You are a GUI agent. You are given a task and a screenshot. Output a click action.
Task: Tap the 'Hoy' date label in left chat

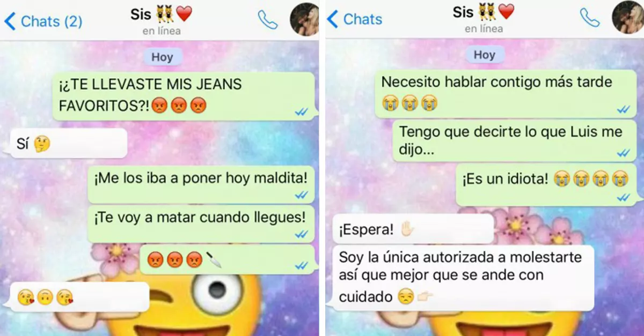coord(162,57)
